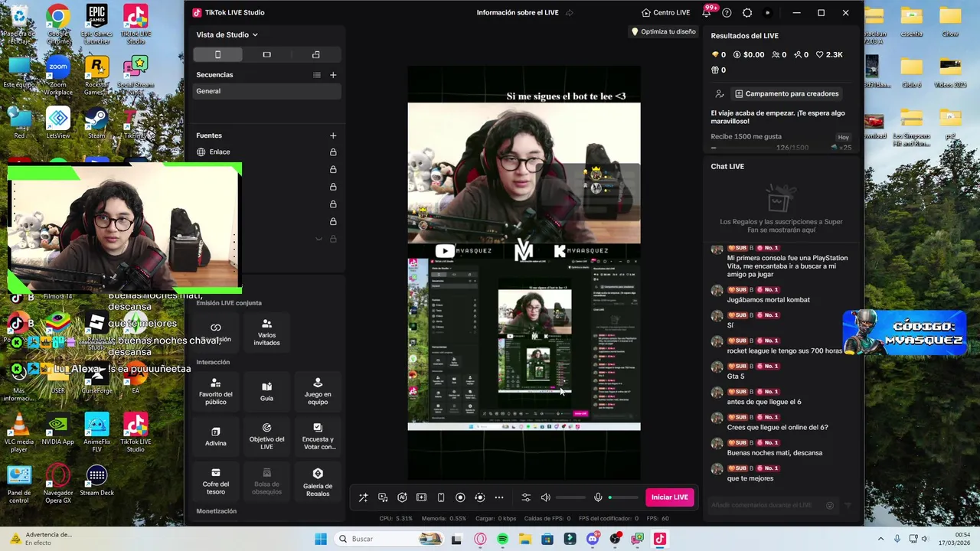Click the replay capture icon

(x=480, y=497)
